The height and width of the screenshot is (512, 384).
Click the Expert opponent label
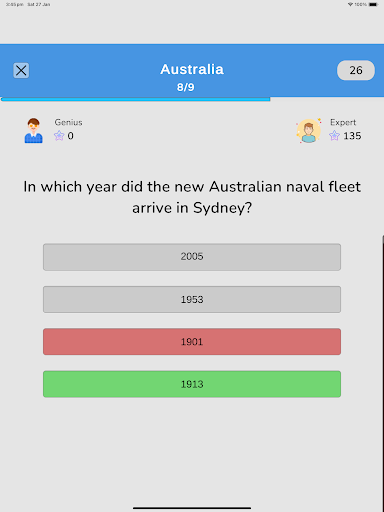(343, 122)
